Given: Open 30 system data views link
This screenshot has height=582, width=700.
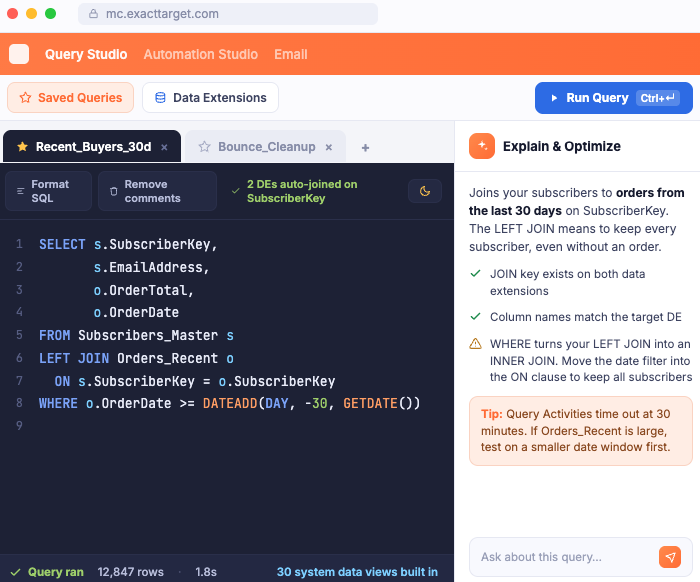Looking at the screenshot, I should coord(357,572).
